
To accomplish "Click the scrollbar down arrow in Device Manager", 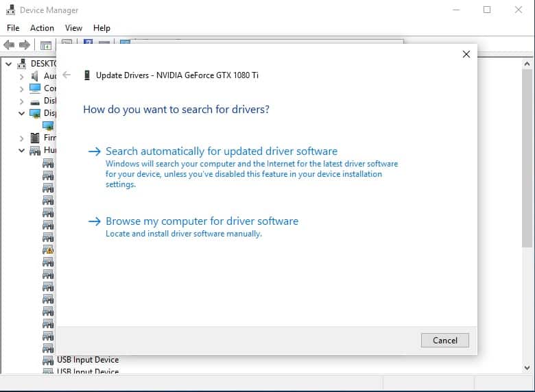I will click(x=527, y=367).
